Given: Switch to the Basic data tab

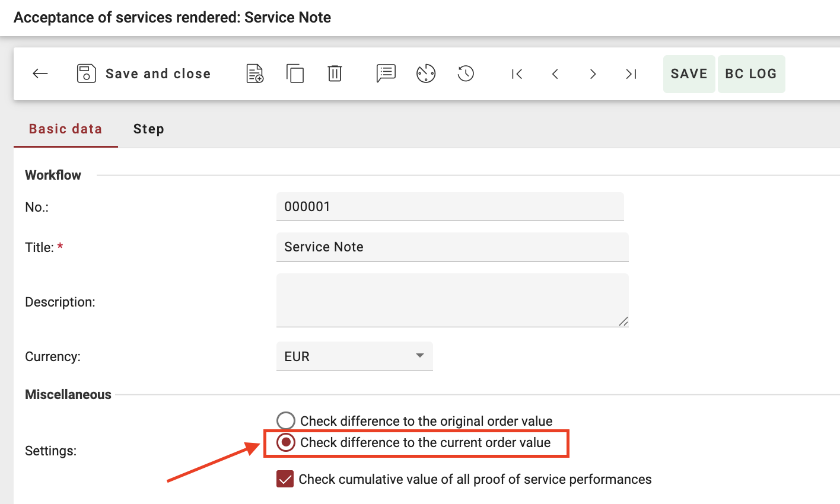Looking at the screenshot, I should point(65,129).
